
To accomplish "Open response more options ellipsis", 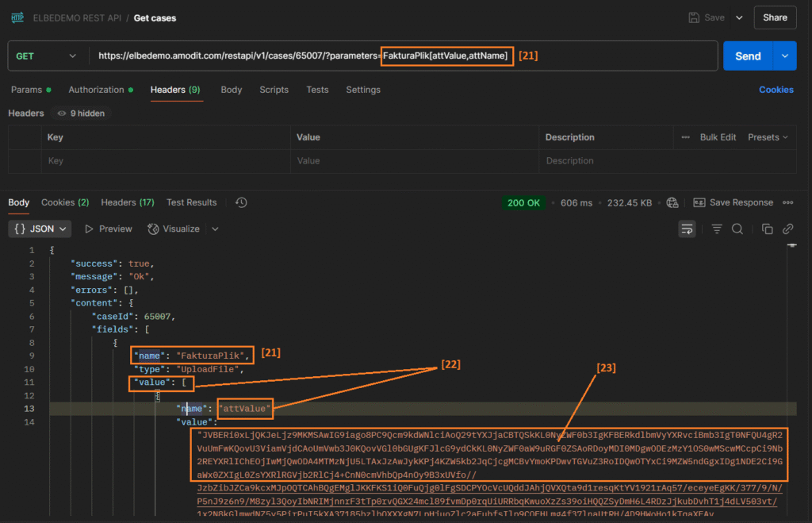I will 787,202.
